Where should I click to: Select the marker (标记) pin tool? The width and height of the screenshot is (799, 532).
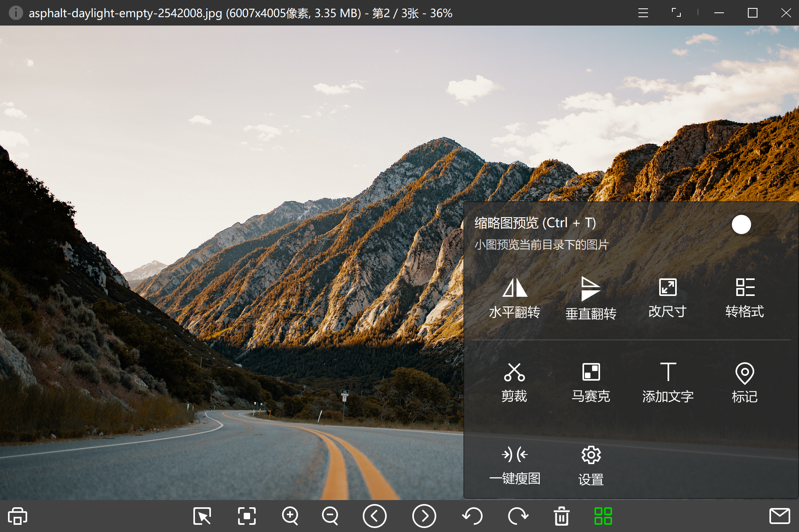744,373
